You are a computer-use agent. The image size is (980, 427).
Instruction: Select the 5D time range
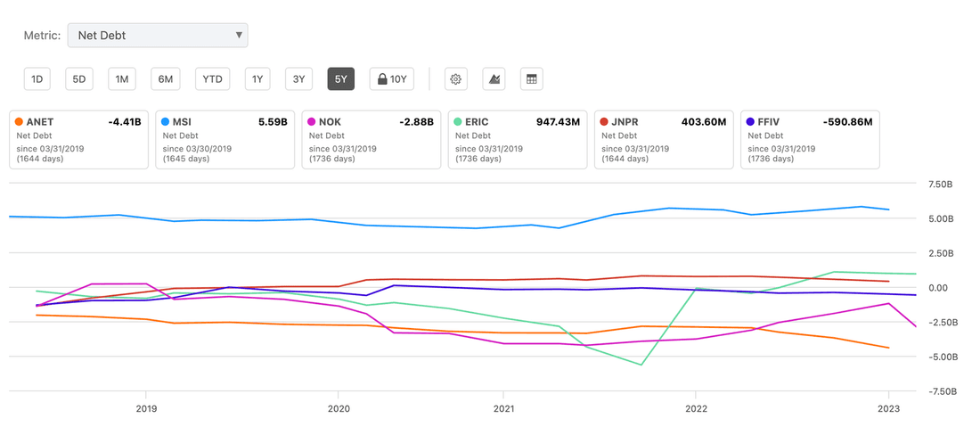click(78, 79)
